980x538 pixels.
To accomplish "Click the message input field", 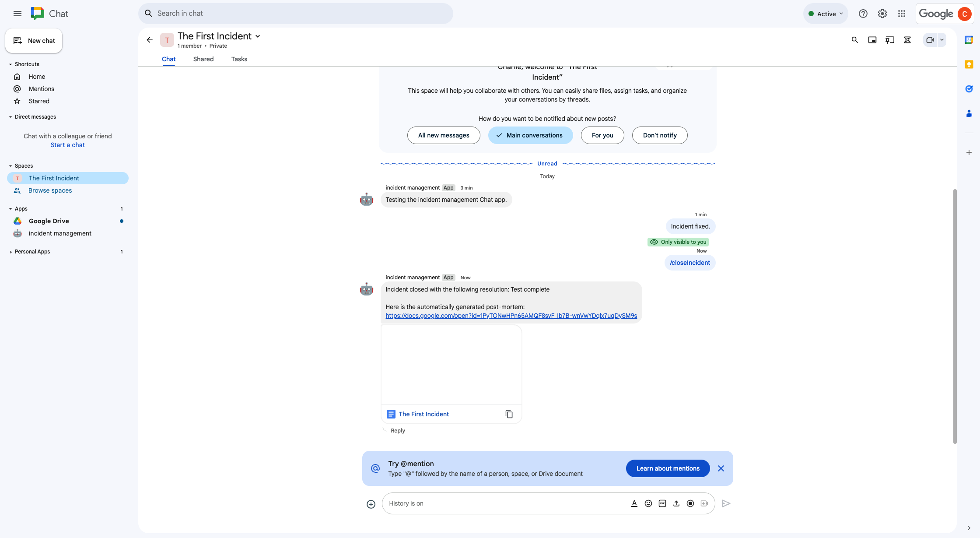I will click(x=503, y=503).
